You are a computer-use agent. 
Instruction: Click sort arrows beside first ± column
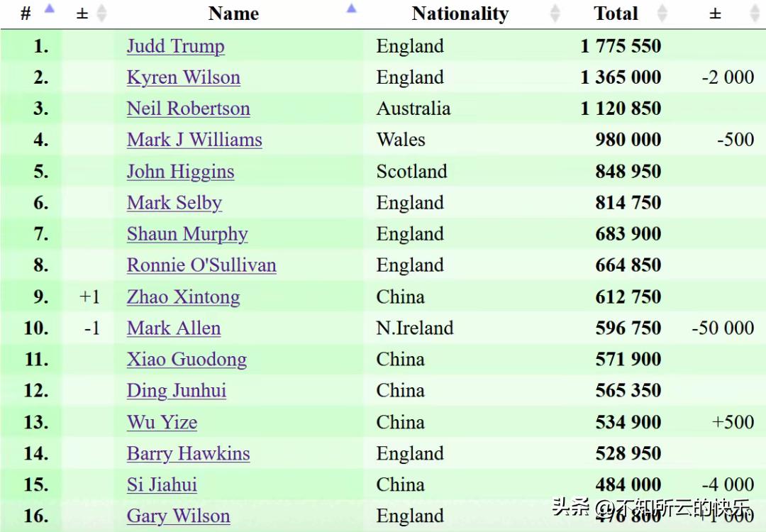(101, 13)
